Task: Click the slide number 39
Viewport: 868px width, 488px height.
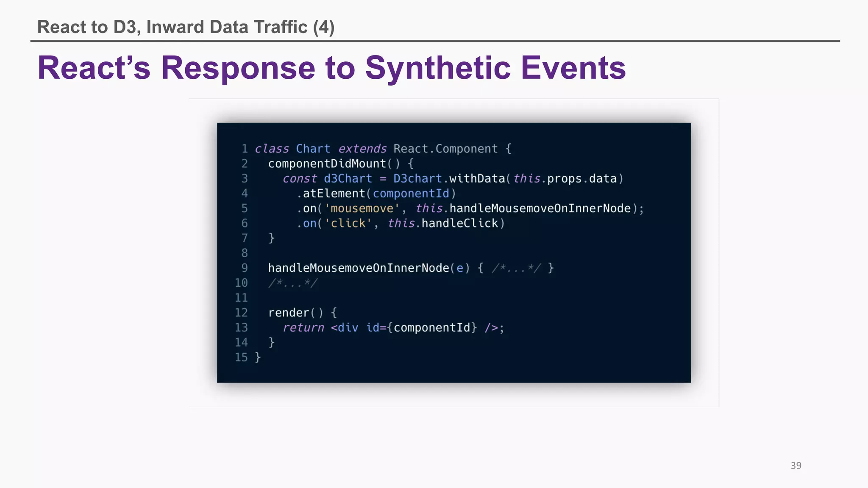Action: point(796,466)
